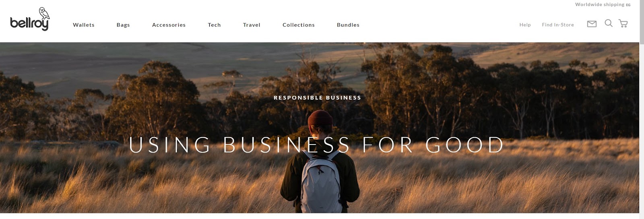The image size is (644, 219).
Task: Open the Bags menu
Action: coord(123,25)
